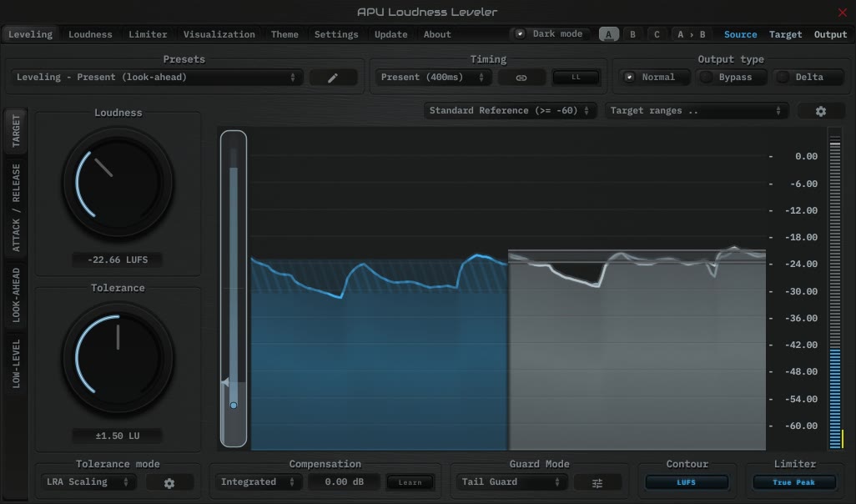856x504 pixels.
Task: Switch to the Loudness tab
Action: tap(90, 34)
